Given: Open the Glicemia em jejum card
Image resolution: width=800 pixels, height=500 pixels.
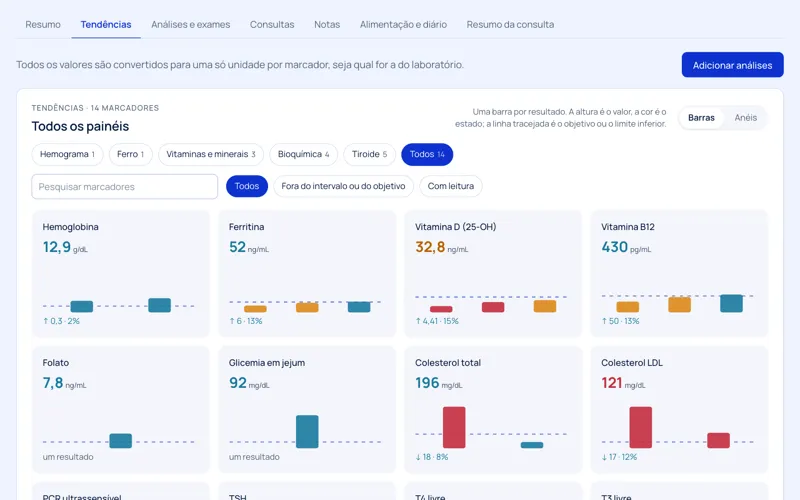Looking at the screenshot, I should 307,410.
